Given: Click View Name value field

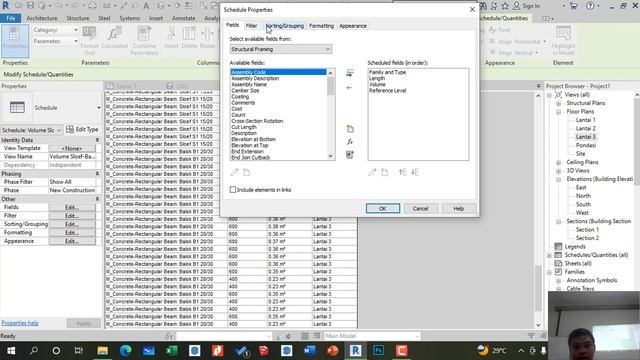Looking at the screenshot, I should coord(73,157).
